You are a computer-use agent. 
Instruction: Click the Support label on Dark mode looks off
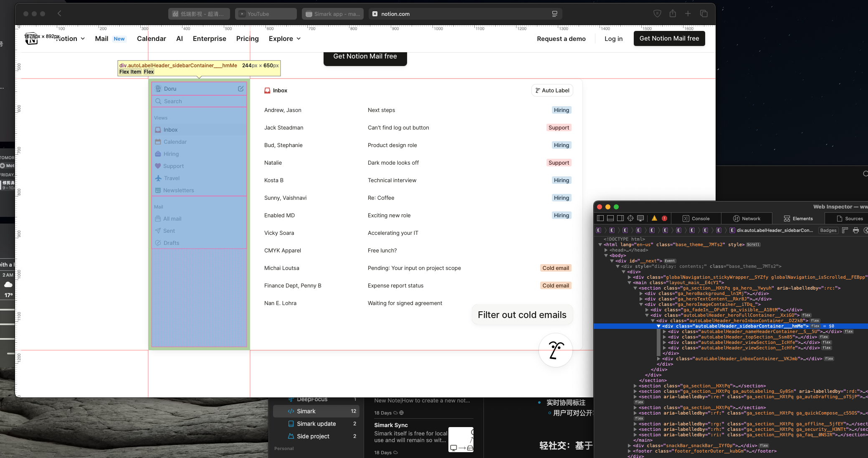559,163
